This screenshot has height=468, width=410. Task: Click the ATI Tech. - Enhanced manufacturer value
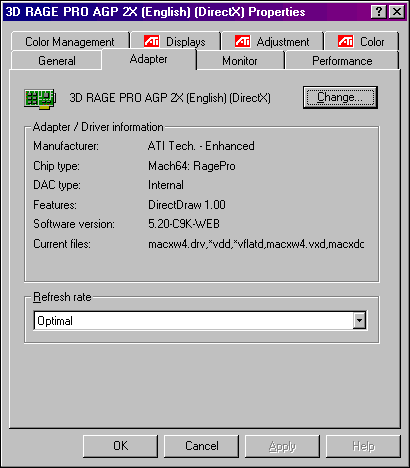click(x=201, y=146)
